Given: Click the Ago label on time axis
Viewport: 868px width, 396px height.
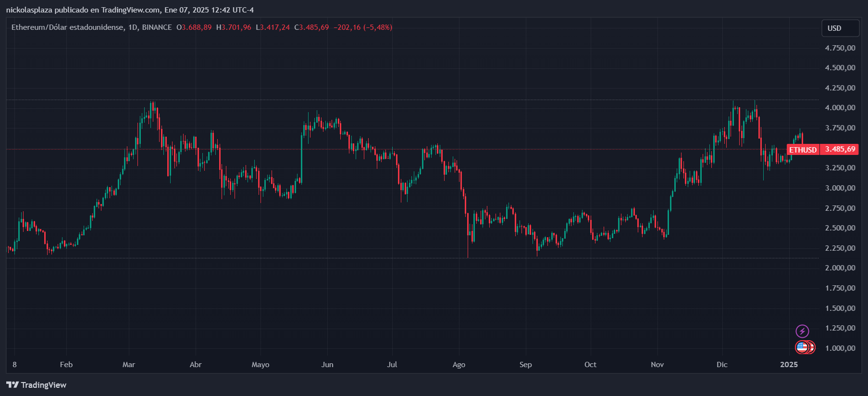Looking at the screenshot, I should tap(459, 365).
